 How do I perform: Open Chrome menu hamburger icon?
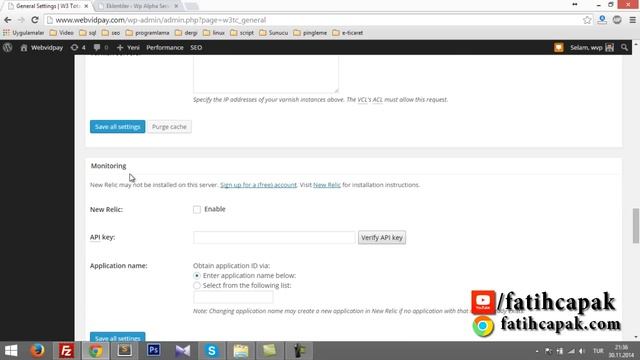[x=632, y=20]
